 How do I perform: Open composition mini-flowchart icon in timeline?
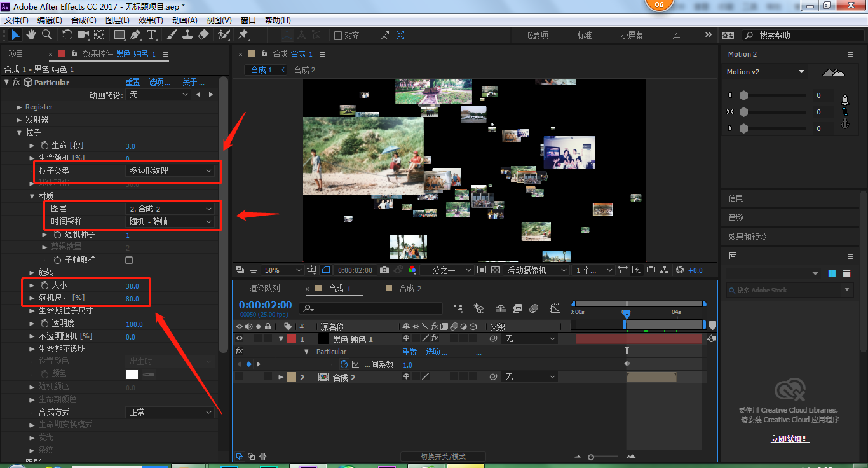tap(458, 308)
